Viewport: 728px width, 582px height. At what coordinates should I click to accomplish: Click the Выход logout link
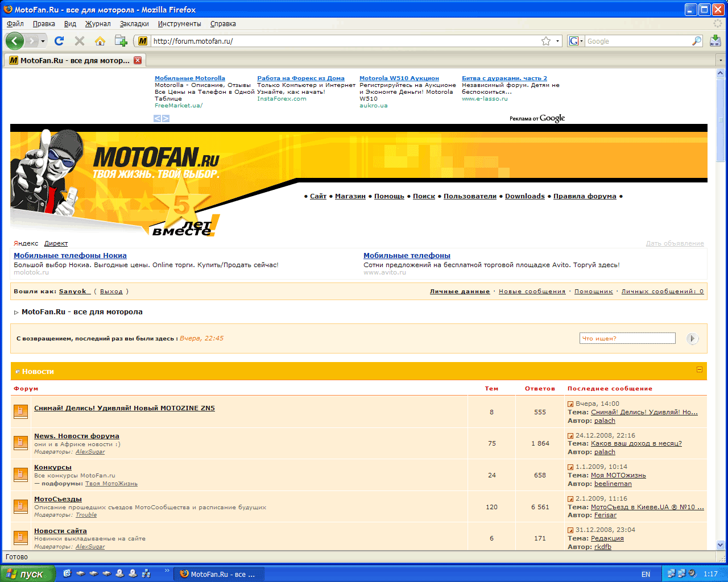pyautogui.click(x=111, y=292)
